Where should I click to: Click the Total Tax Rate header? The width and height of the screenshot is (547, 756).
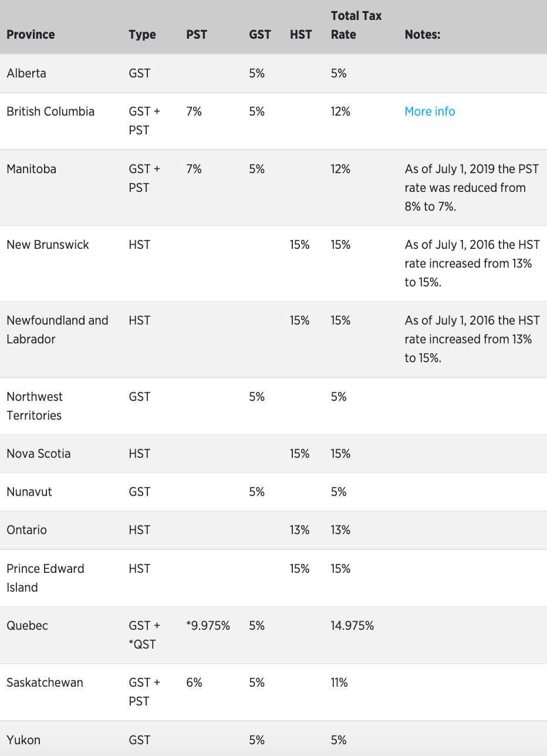[x=356, y=25]
